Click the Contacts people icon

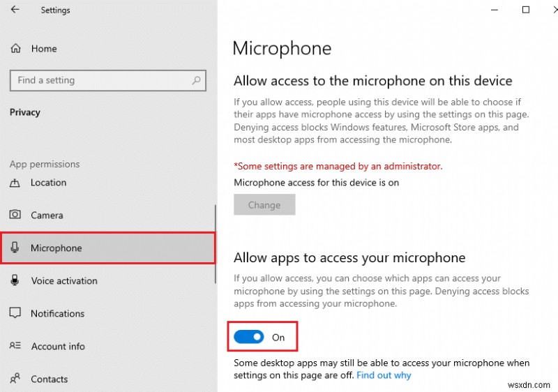(x=15, y=378)
